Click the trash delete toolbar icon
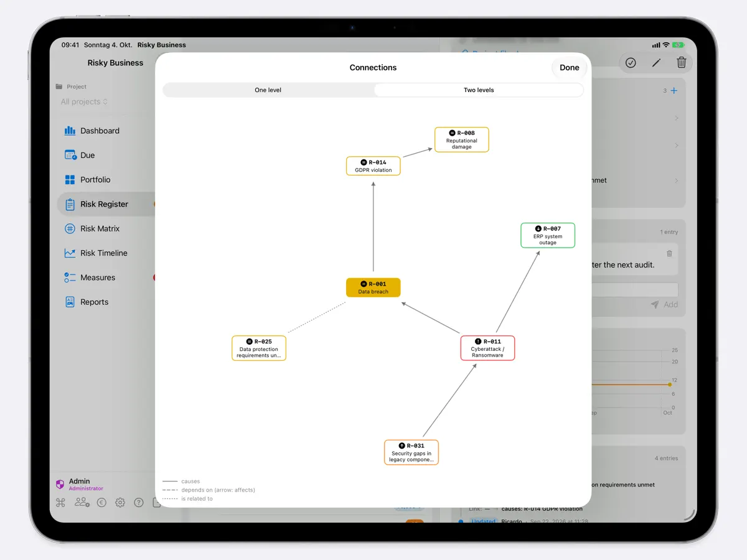 681,62
